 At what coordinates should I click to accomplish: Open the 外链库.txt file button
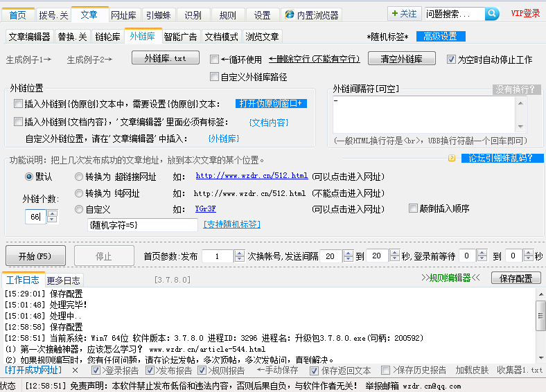point(166,57)
